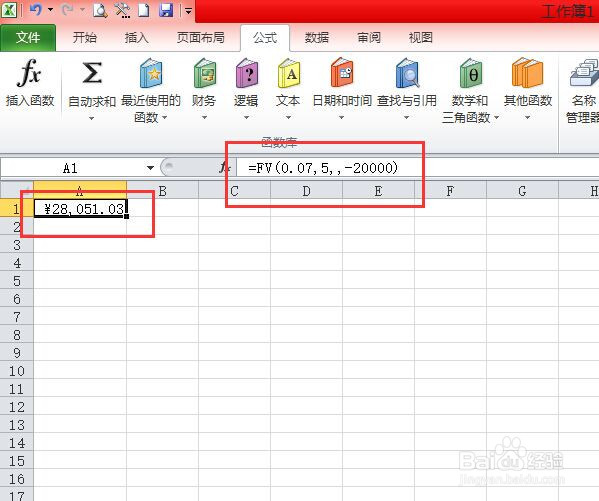This screenshot has height=501, width=599.
Task: Select row 5 header
Action: pyautogui.click(x=16, y=281)
